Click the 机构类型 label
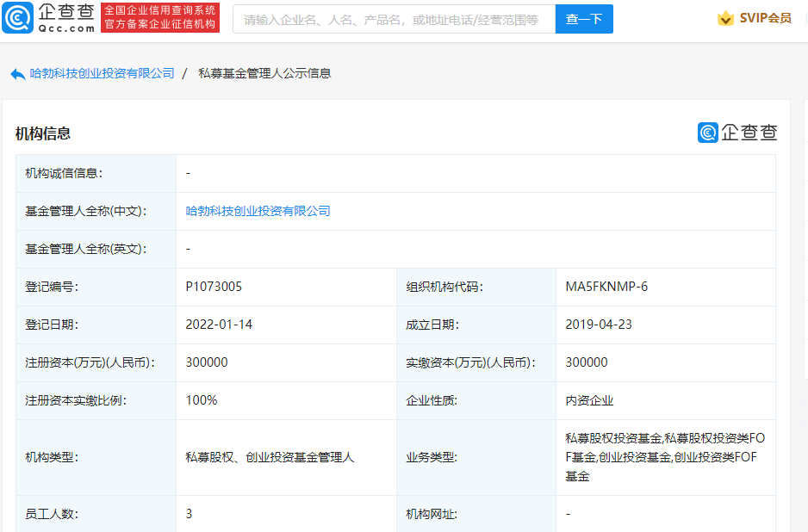This screenshot has height=532, width=808. click(52, 457)
